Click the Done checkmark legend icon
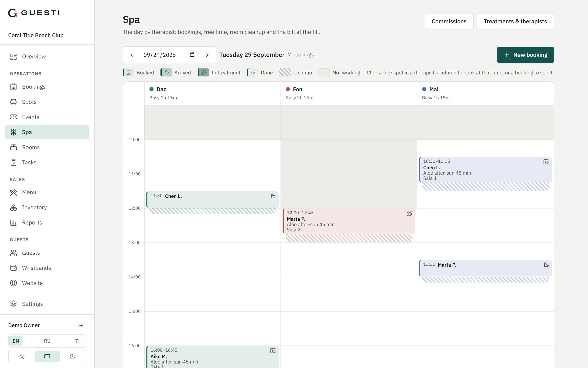The height and width of the screenshot is (368, 588). click(x=253, y=73)
